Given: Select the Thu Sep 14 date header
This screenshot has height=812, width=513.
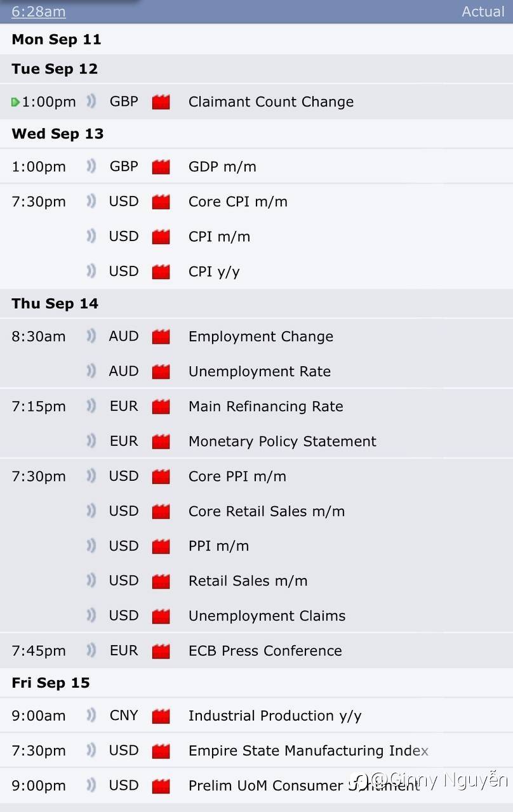Looking at the screenshot, I should coord(55,304).
